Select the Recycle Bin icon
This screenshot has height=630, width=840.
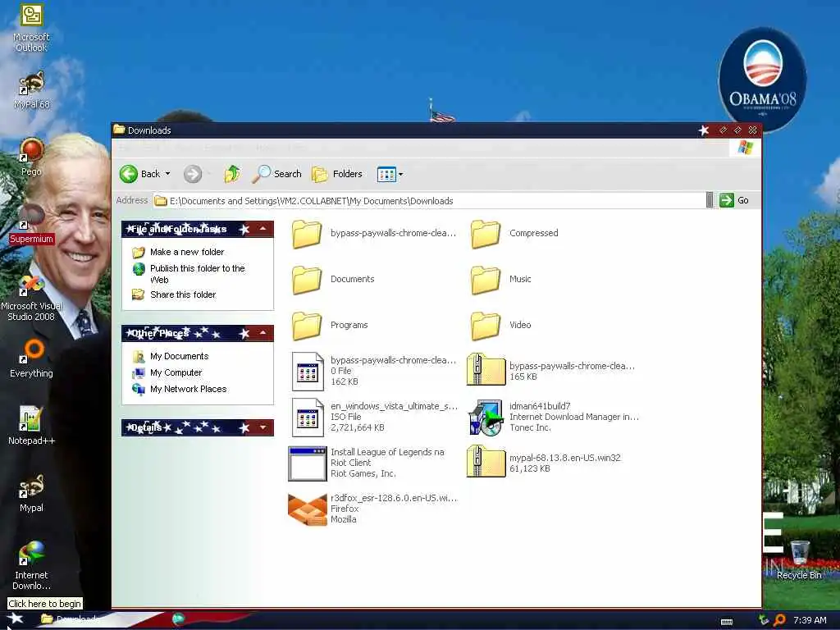click(x=799, y=560)
